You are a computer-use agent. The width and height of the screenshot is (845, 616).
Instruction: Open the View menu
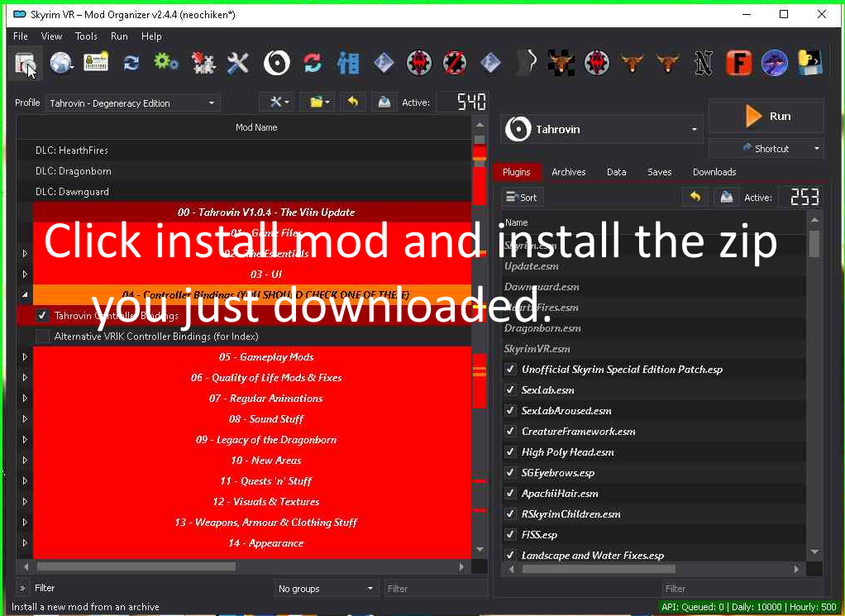coord(52,36)
